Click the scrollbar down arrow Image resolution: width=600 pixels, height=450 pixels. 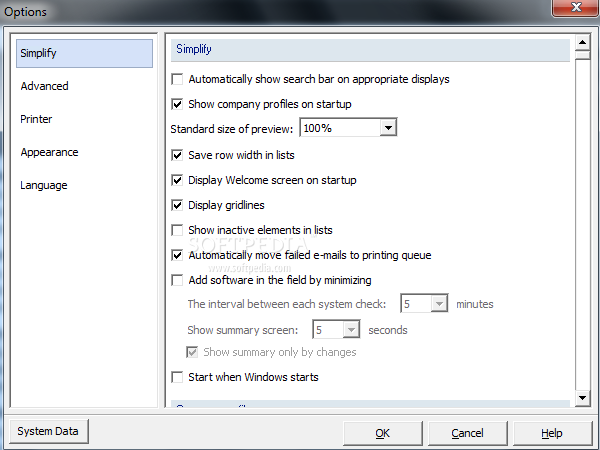click(x=582, y=398)
